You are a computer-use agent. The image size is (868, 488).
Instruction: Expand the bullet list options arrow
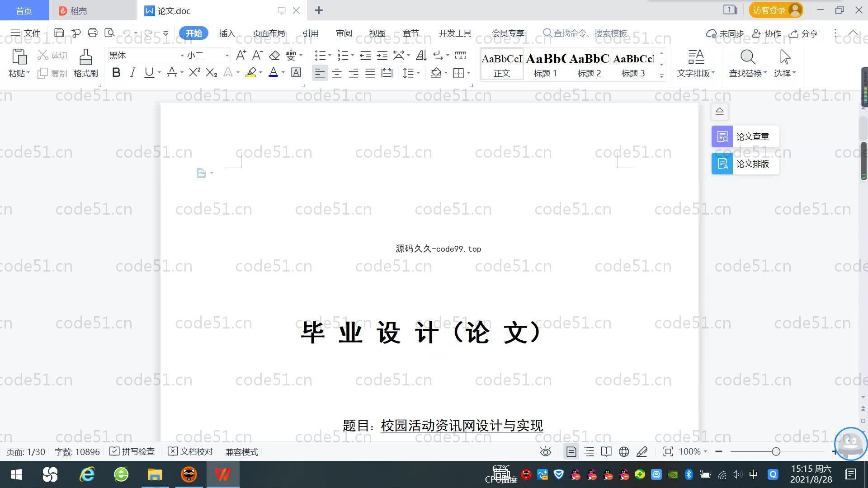330,56
